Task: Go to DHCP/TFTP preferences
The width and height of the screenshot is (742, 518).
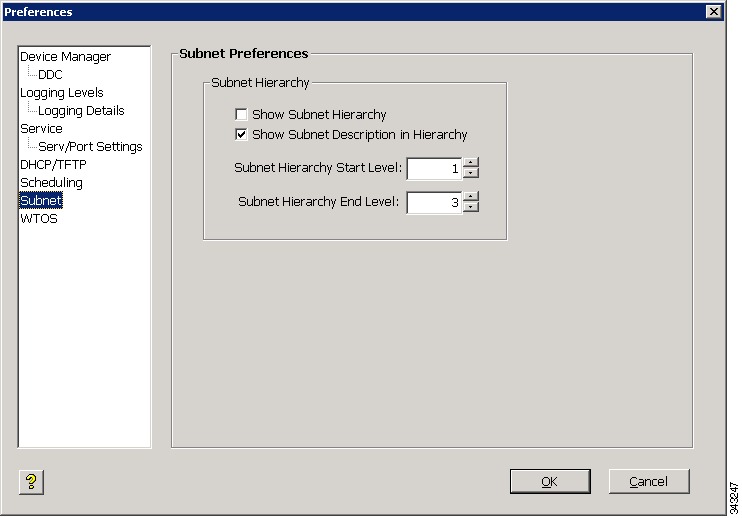Action: 53,165
